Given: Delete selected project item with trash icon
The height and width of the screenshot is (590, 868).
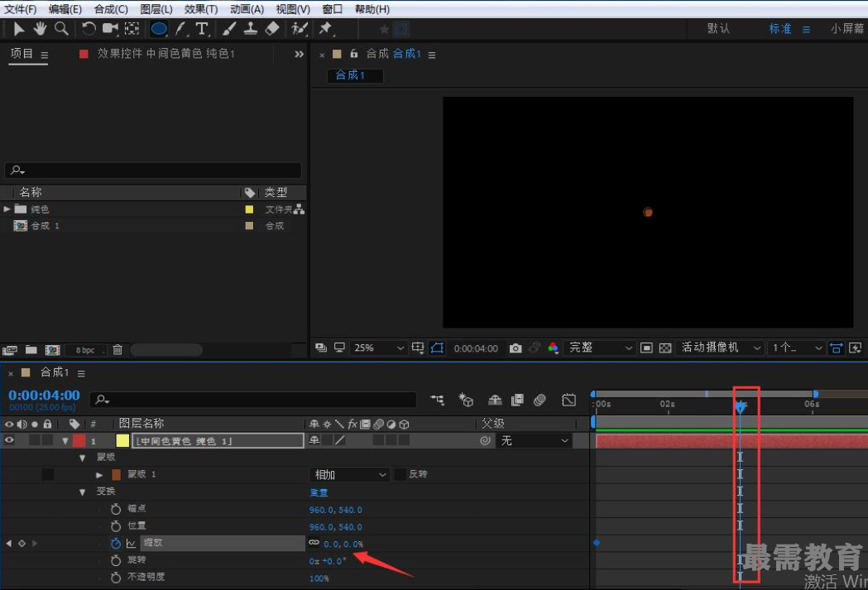Looking at the screenshot, I should click(117, 350).
